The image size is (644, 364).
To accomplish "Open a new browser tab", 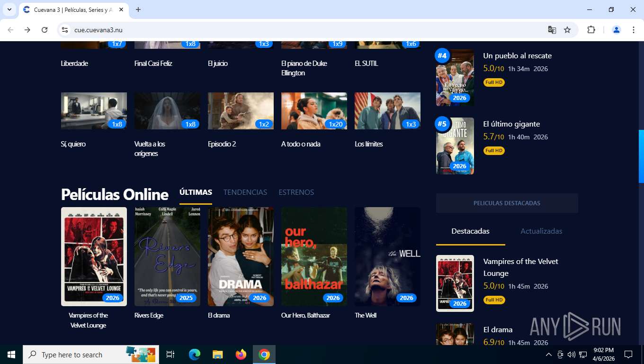I will pyautogui.click(x=138, y=9).
